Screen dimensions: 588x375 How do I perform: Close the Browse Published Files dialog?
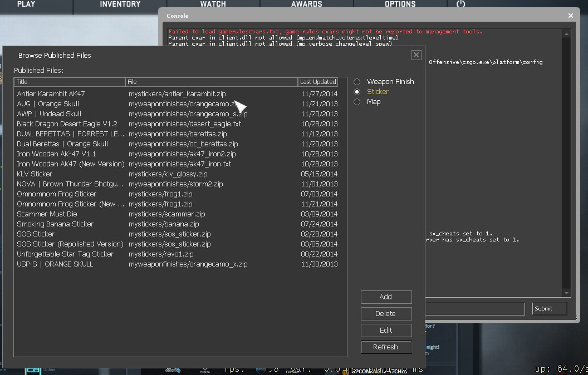point(416,55)
